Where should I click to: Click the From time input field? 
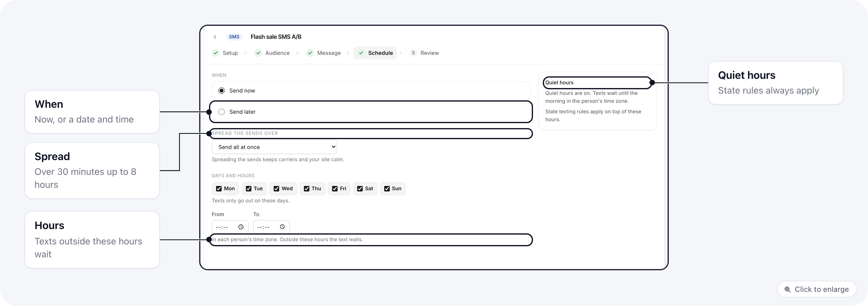coord(230,227)
